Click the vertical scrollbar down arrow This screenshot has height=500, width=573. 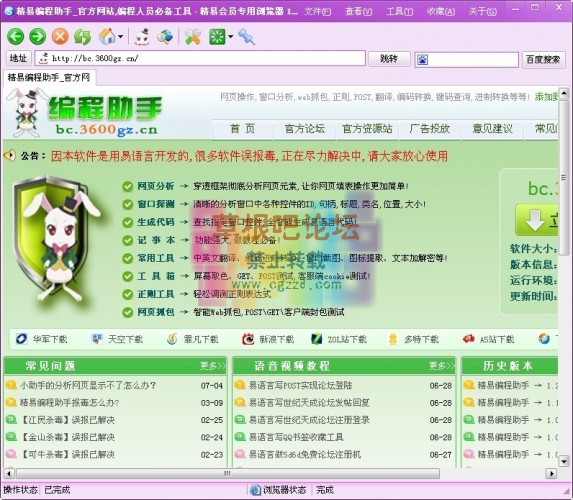564,461
